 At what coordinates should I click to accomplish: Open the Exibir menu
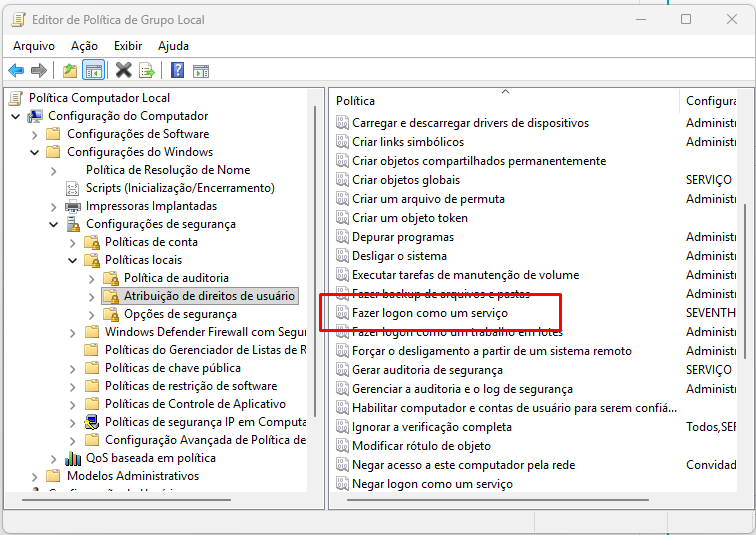[x=128, y=46]
